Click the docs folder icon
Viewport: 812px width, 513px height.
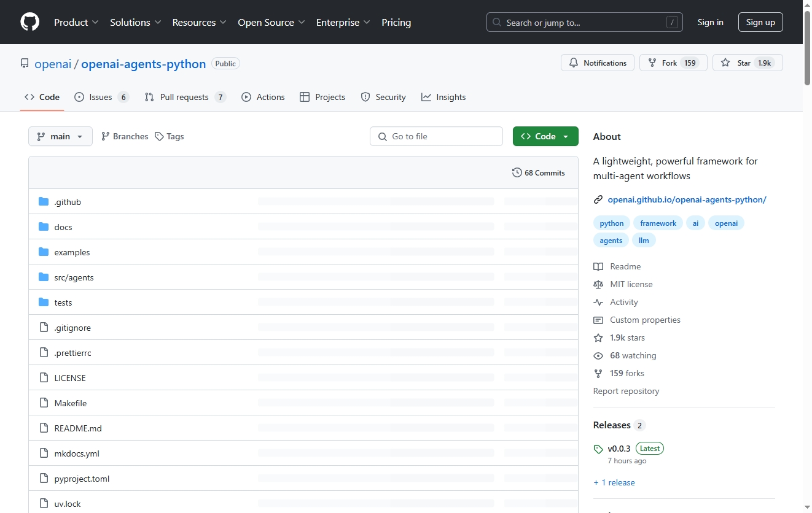(44, 227)
